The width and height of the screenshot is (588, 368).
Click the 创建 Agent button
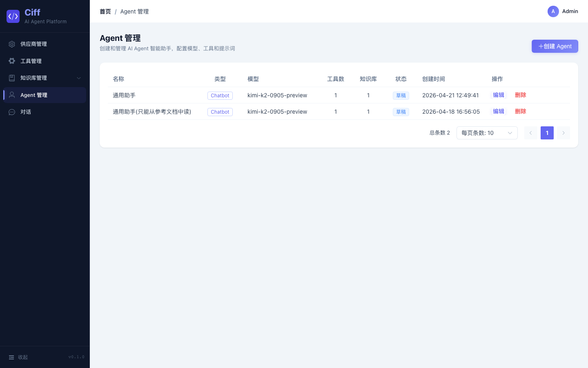(555, 46)
